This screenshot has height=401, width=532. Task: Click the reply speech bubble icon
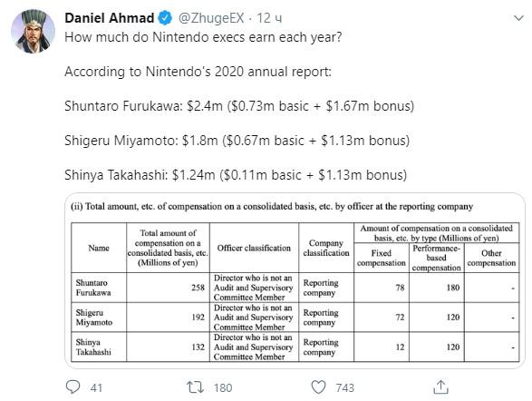pos(73,386)
